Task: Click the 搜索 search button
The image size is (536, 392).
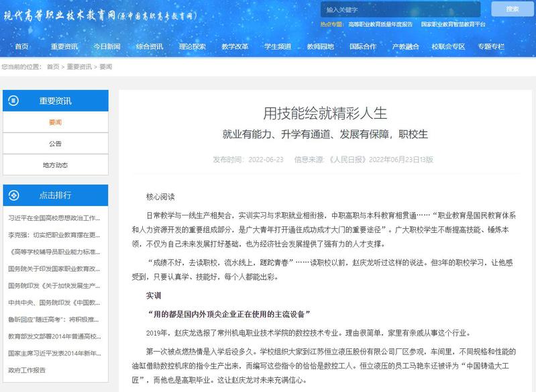Action: click(x=513, y=9)
